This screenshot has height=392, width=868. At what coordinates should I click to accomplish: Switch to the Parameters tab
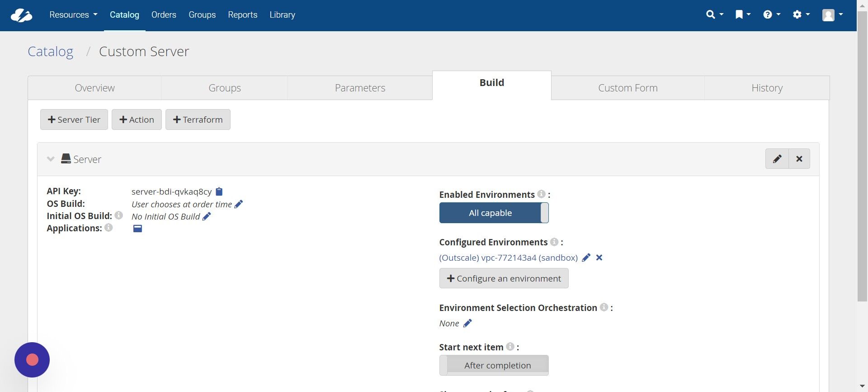(x=360, y=88)
